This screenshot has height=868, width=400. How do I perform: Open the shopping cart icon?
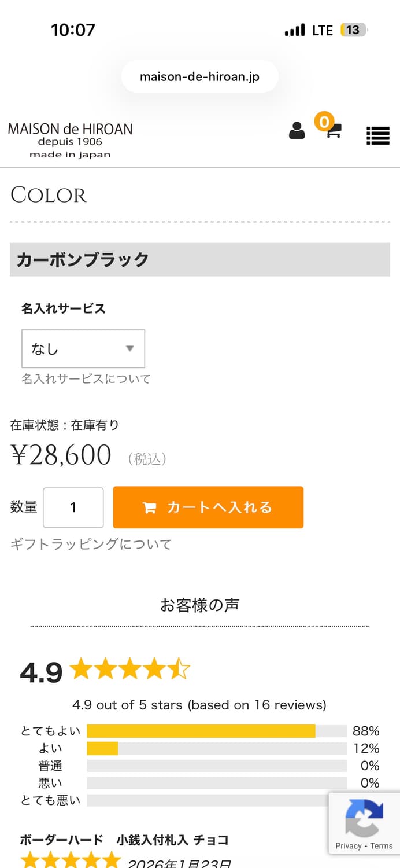click(334, 132)
